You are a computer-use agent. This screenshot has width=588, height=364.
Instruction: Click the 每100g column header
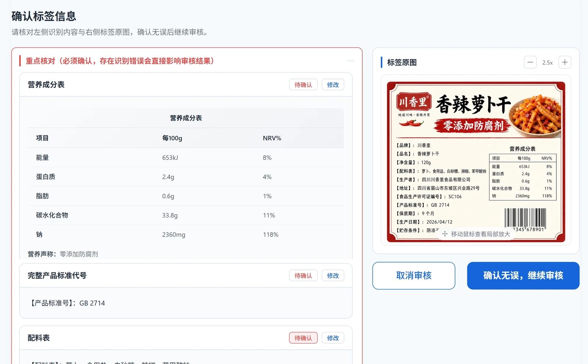tap(172, 138)
